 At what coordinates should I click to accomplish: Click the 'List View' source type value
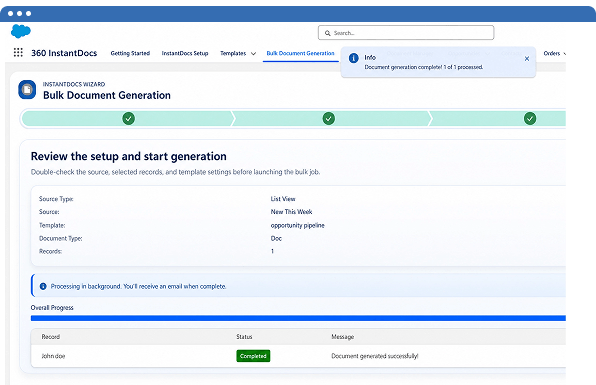click(283, 199)
